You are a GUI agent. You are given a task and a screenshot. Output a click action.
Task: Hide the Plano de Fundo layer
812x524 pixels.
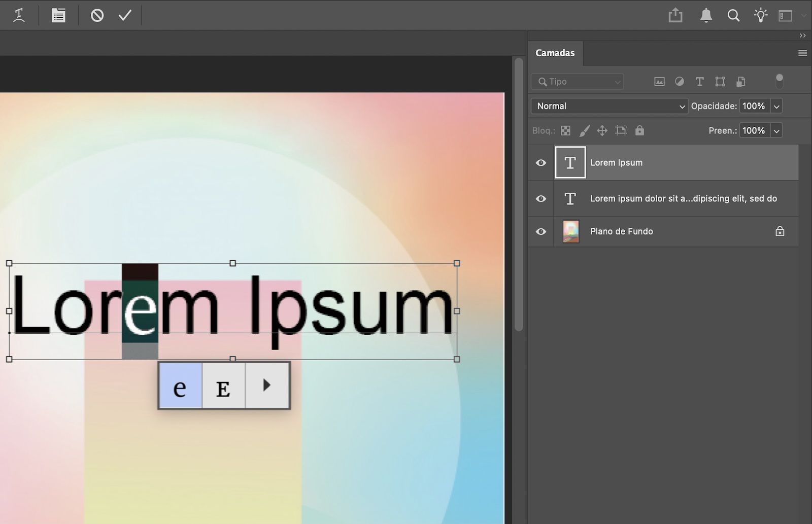point(541,231)
